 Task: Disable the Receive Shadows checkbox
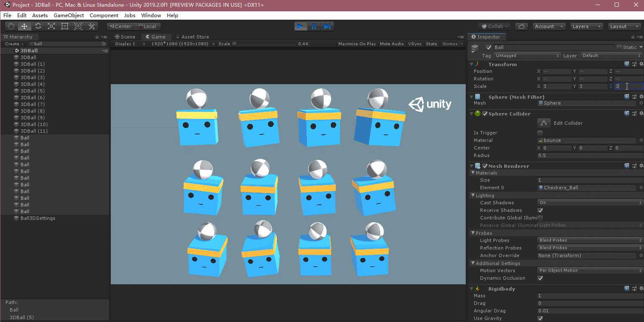click(x=540, y=210)
